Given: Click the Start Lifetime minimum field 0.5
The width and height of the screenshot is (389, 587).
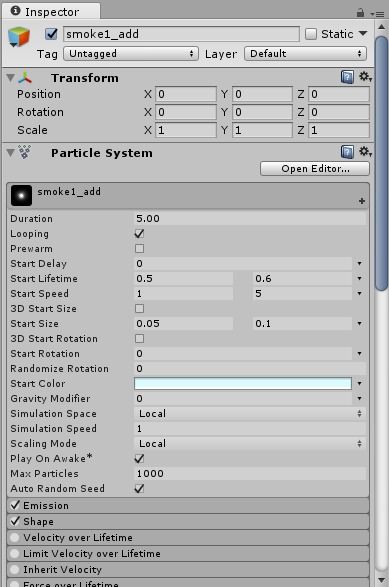Looking at the screenshot, I should pyautogui.click(x=183, y=279).
